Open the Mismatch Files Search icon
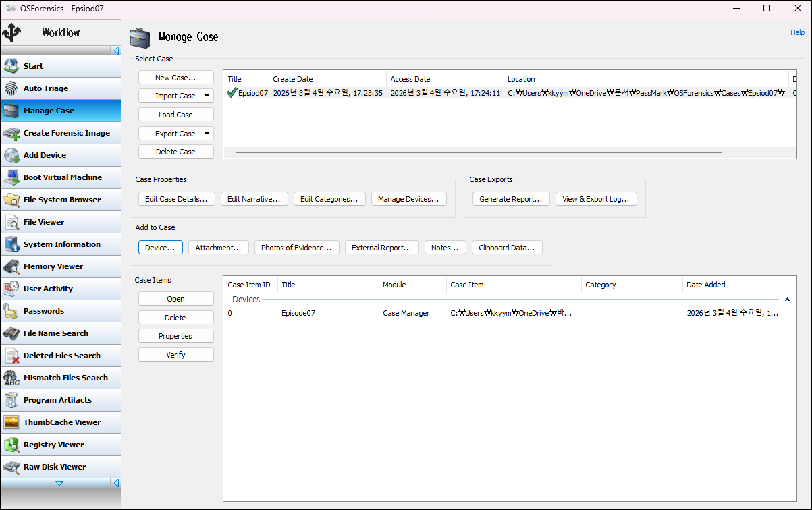Viewport: 812px width, 510px height. (x=11, y=378)
